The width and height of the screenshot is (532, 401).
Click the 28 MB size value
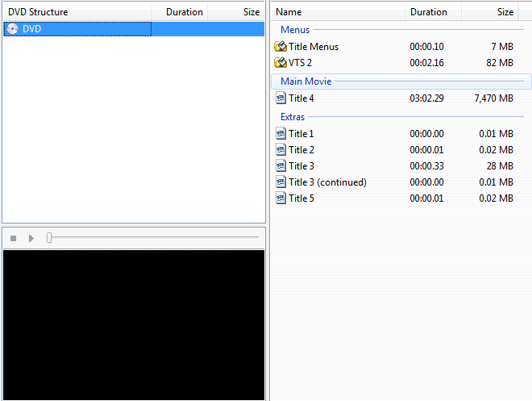tap(500, 166)
